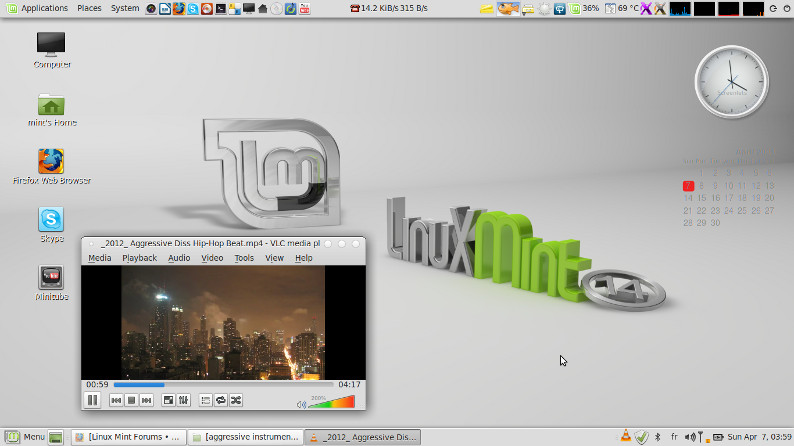
Task: Stop playback in VLC
Action: pyautogui.click(x=131, y=400)
